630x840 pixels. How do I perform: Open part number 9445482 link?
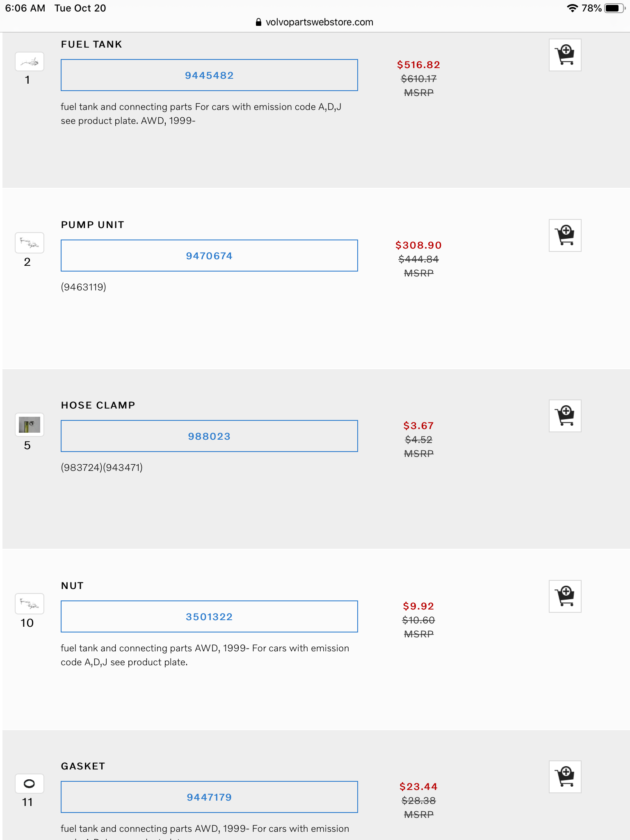tap(209, 75)
